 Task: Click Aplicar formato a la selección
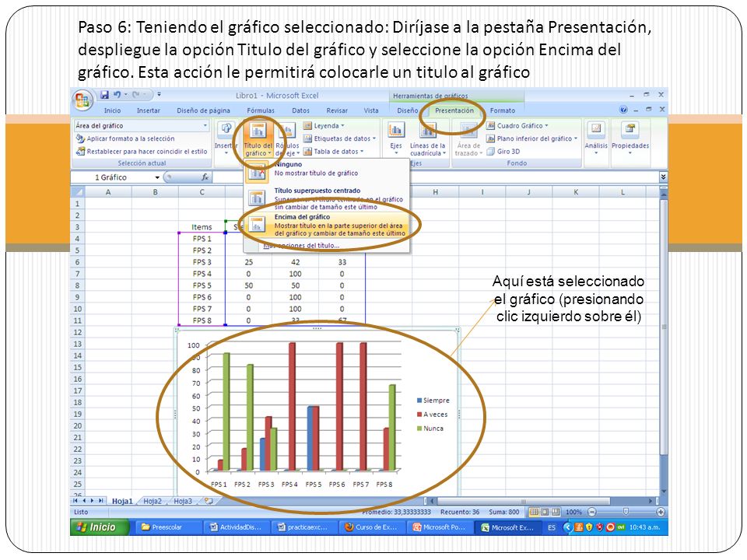pyautogui.click(x=126, y=138)
